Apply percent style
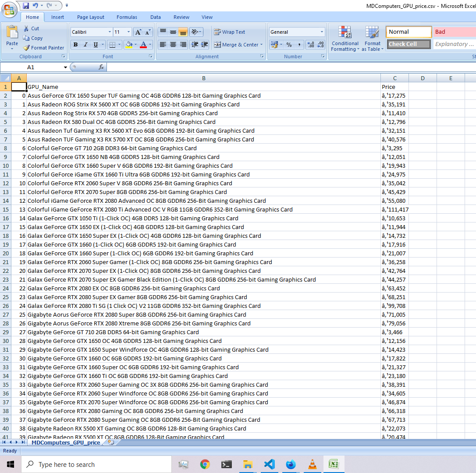 point(289,45)
